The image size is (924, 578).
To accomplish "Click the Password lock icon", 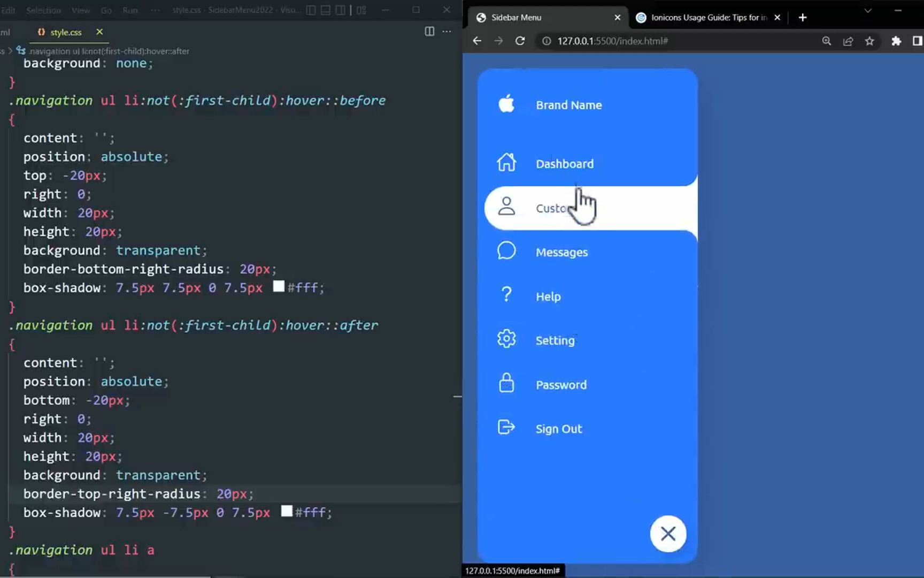I will 506,383.
